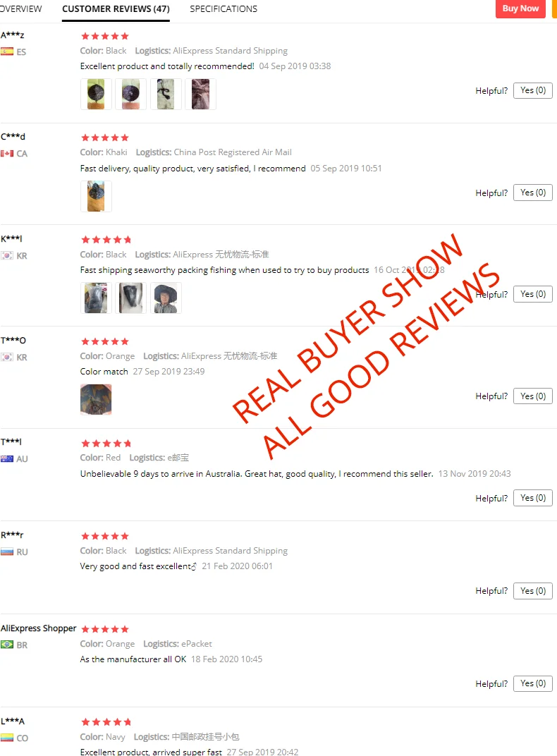Click Yes (0) on AliExpress Shopper's review
Image resolution: width=557 pixels, height=756 pixels.
point(533,683)
